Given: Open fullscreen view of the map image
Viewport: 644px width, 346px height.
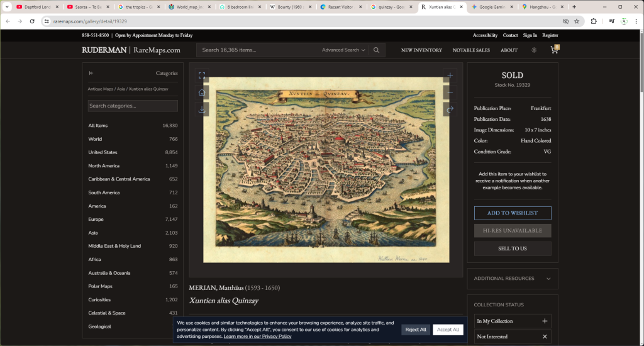Looking at the screenshot, I should pos(202,75).
